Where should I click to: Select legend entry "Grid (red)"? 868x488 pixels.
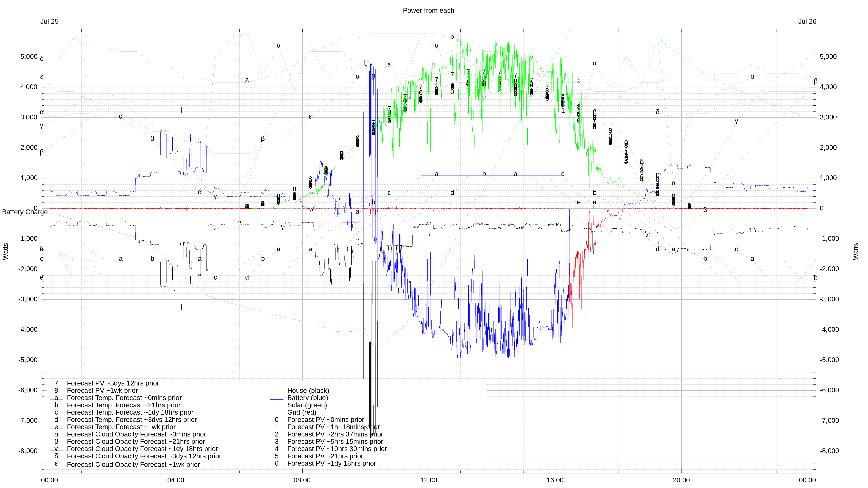tap(302, 412)
